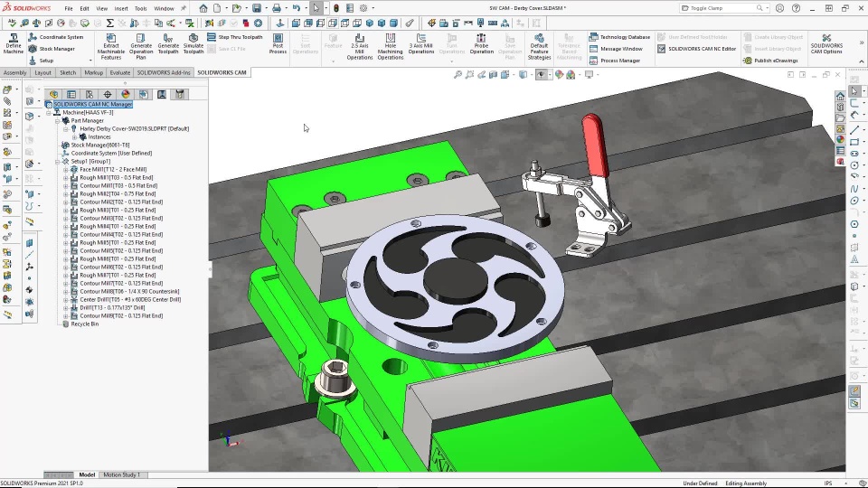Open the Tools menu
Viewport: 868px width, 488px height.
point(141,9)
